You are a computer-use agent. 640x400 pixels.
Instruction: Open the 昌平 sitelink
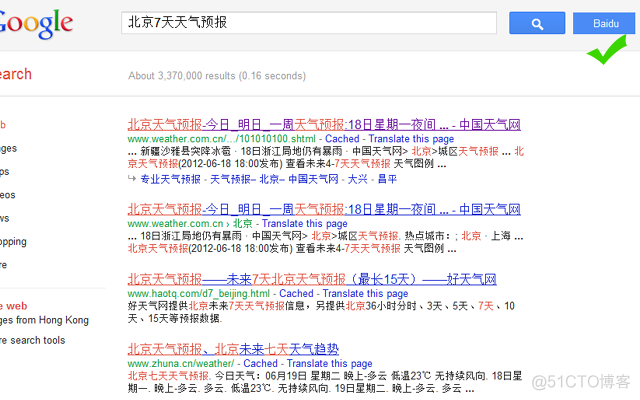coord(386,179)
